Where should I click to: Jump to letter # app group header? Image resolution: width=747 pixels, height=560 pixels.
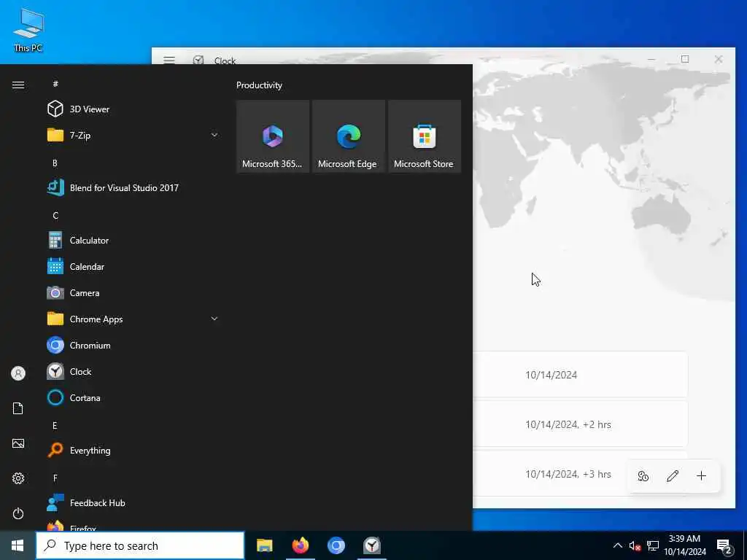55,84
